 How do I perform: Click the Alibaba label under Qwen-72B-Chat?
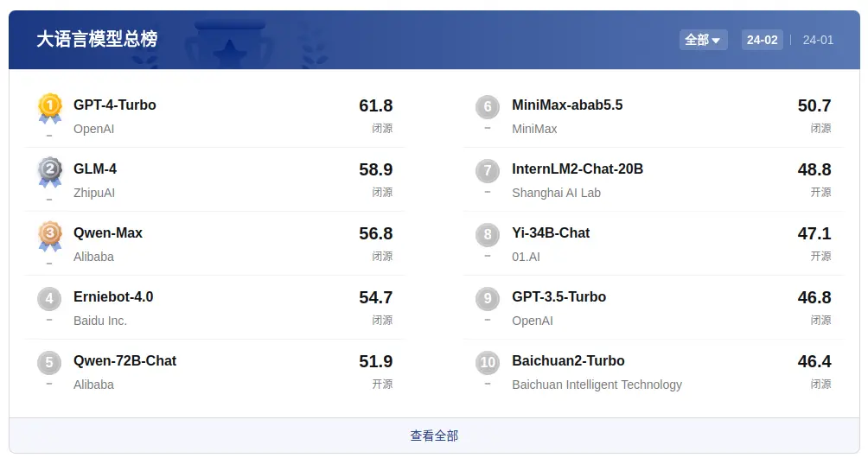coord(93,385)
